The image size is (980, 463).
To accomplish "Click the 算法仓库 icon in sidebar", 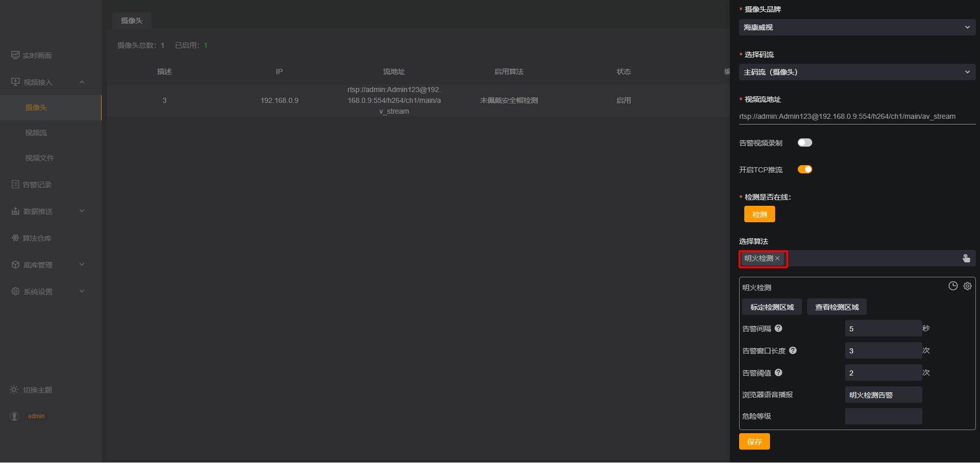I will tap(15, 238).
